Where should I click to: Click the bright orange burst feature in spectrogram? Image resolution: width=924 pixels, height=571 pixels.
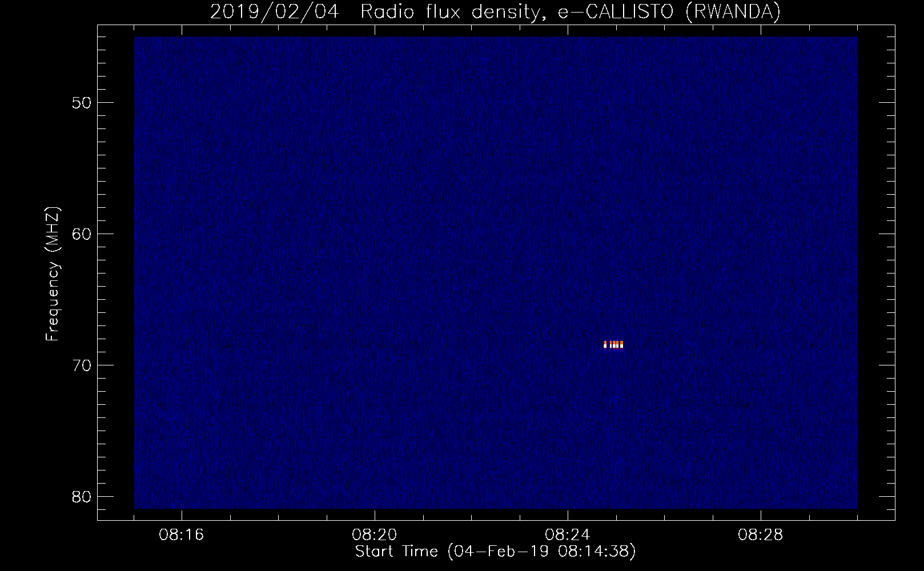point(613,344)
